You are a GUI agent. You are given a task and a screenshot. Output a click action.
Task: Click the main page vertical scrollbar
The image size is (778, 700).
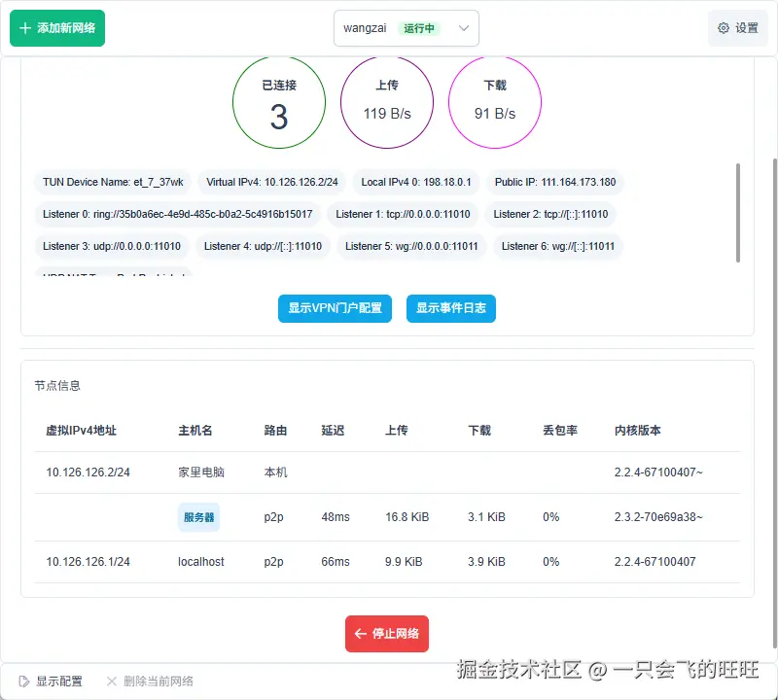pyautogui.click(x=775, y=404)
